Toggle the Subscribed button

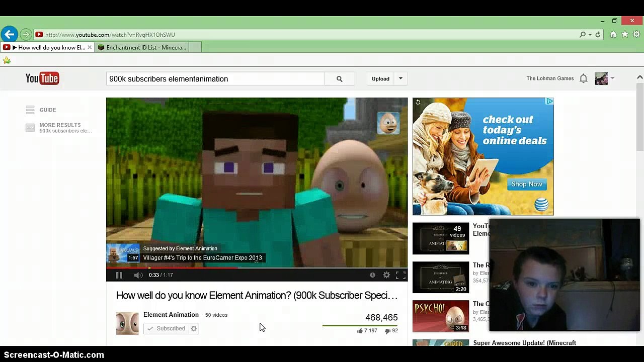point(166,329)
